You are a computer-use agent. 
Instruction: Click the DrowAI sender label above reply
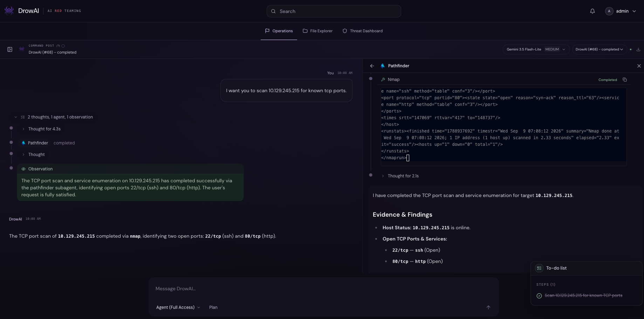click(15, 219)
